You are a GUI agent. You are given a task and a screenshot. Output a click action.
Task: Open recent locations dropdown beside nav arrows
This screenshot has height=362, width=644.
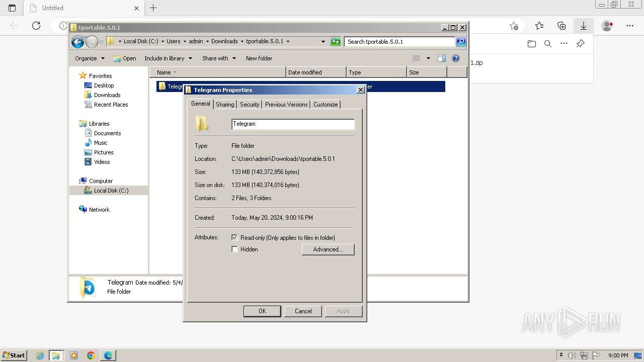(101, 42)
